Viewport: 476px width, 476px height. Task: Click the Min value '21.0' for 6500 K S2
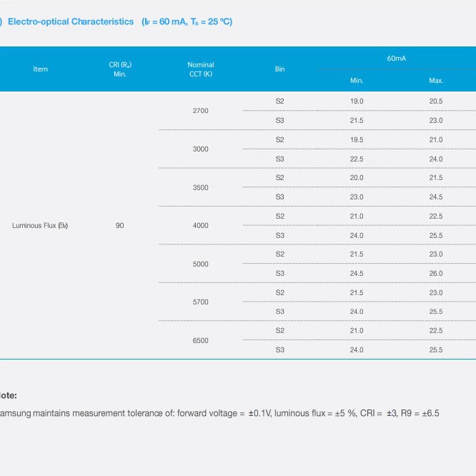357,331
